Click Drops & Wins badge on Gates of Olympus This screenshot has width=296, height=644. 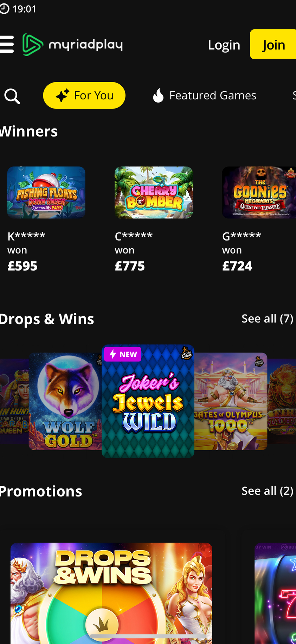point(259,361)
